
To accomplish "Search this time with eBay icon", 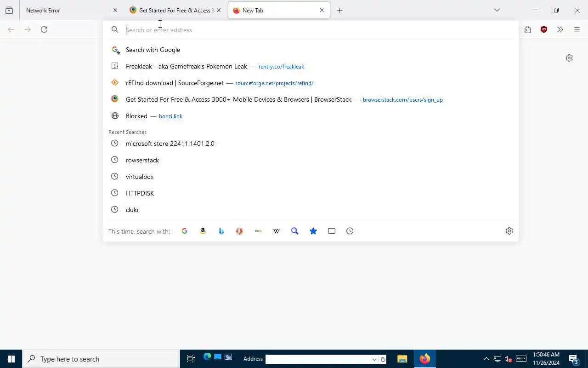I will pyautogui.click(x=258, y=231).
